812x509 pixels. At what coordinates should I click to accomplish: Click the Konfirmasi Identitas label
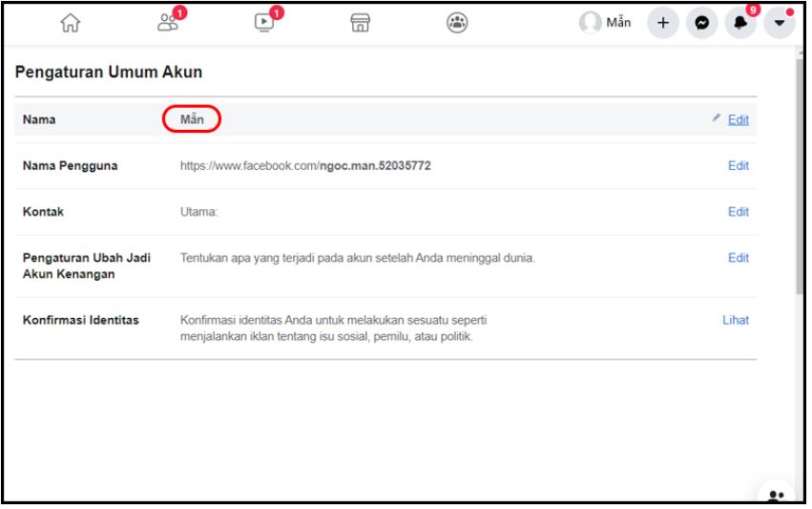[x=81, y=320]
